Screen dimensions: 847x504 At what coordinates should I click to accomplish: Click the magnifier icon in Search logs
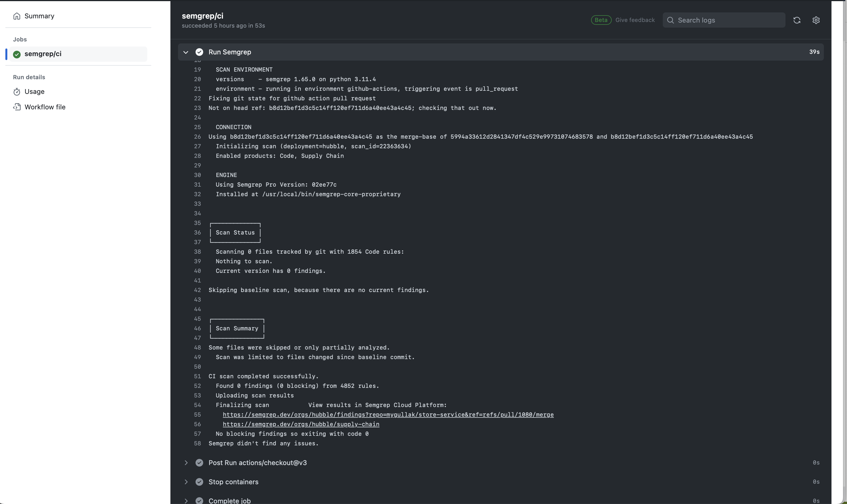[670, 20]
